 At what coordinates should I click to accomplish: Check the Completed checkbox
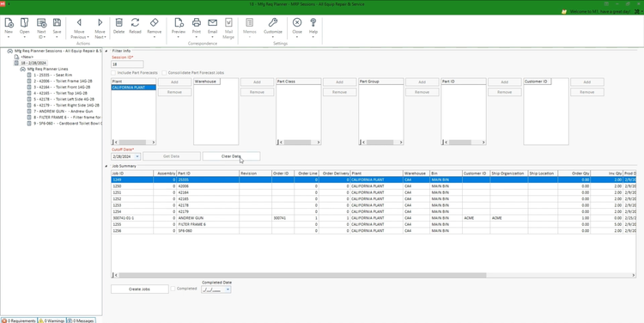[173, 289]
